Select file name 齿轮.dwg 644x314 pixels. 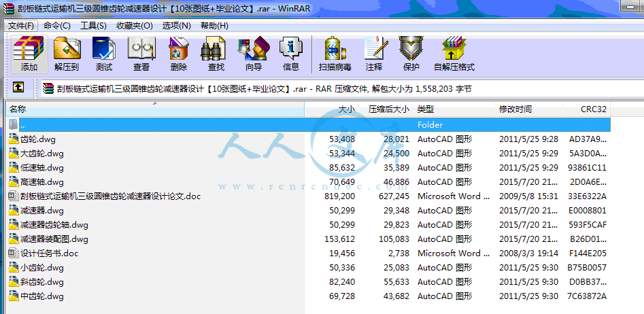tap(38, 139)
